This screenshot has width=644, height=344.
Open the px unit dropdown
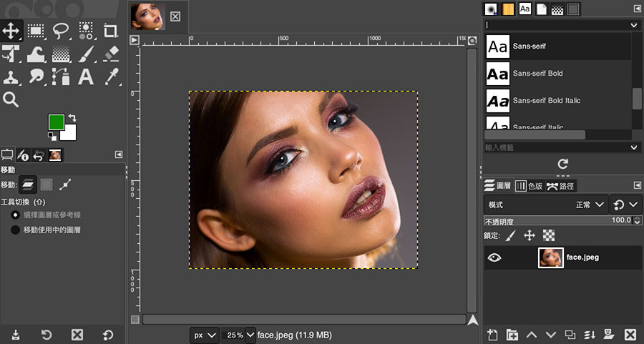pyautogui.click(x=205, y=335)
